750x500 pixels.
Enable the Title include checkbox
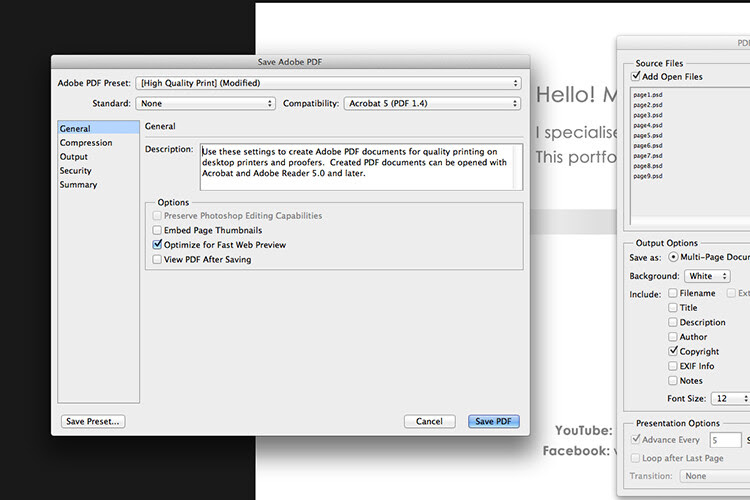coord(673,308)
